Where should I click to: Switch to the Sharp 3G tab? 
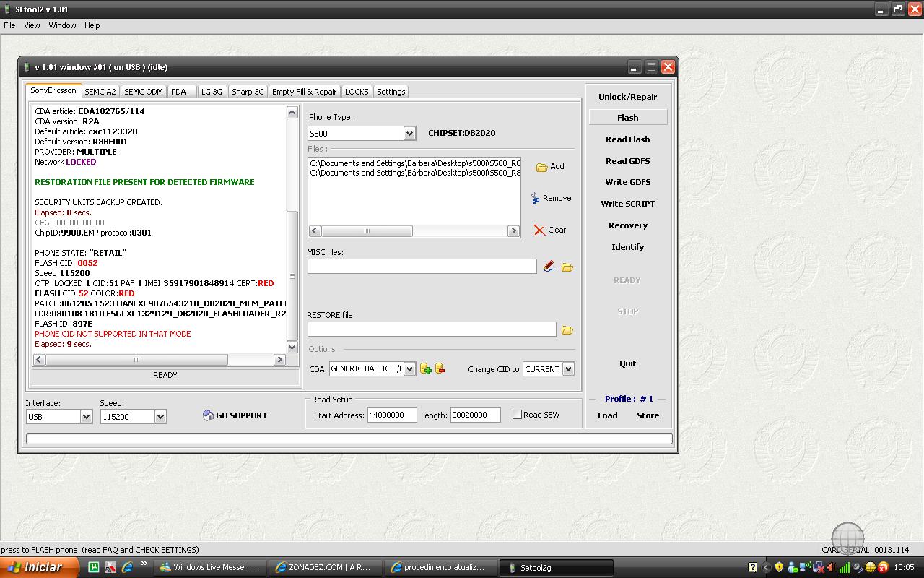pos(248,92)
